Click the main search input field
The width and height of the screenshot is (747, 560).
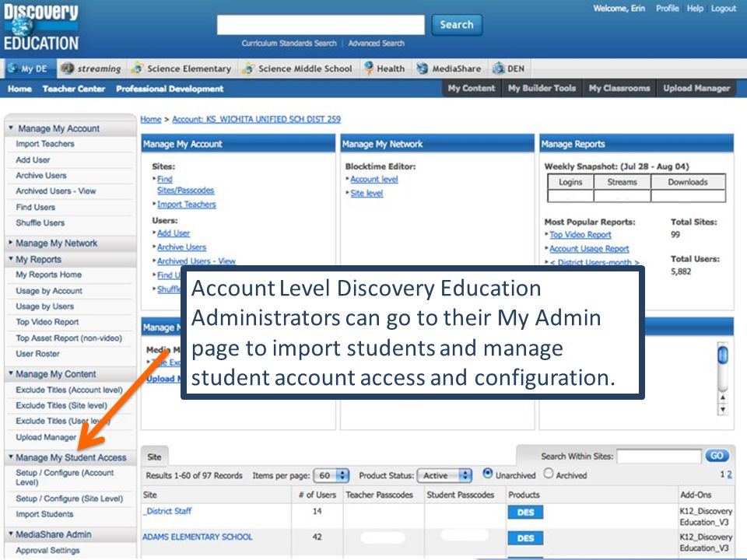(321, 25)
